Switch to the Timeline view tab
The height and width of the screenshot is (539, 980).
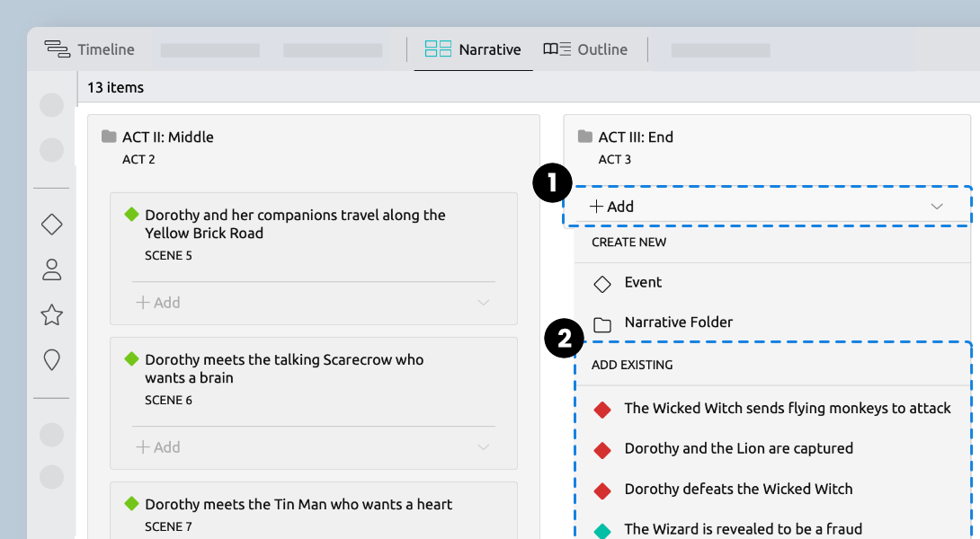coord(89,49)
